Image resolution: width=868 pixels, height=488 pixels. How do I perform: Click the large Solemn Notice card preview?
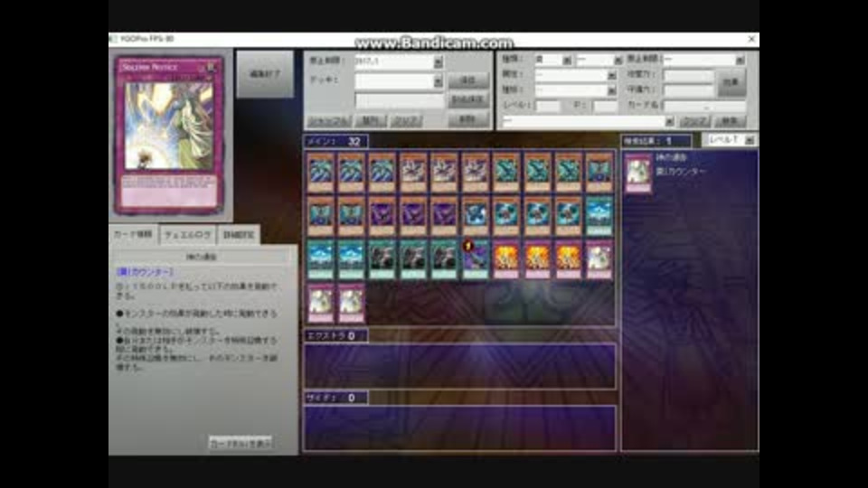(169, 135)
